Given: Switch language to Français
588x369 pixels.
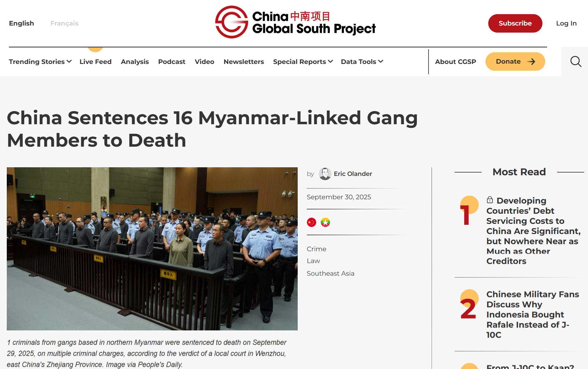Looking at the screenshot, I should click(64, 23).
